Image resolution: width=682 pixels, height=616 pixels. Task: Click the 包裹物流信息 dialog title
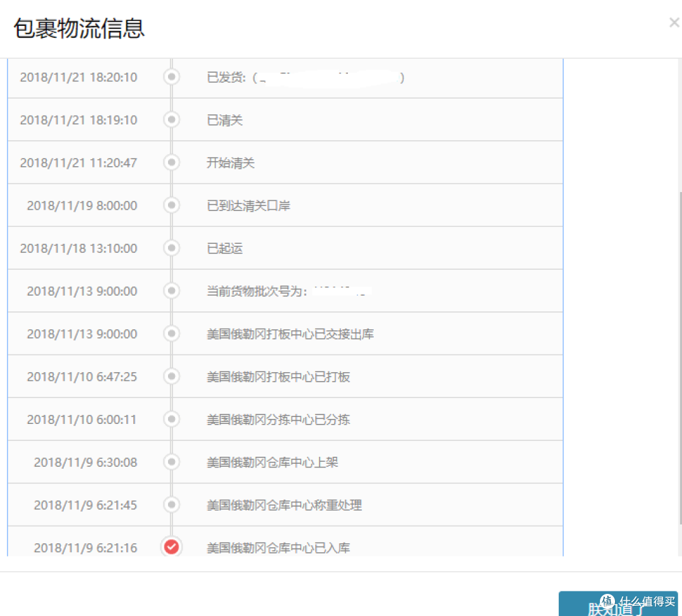coord(79,28)
